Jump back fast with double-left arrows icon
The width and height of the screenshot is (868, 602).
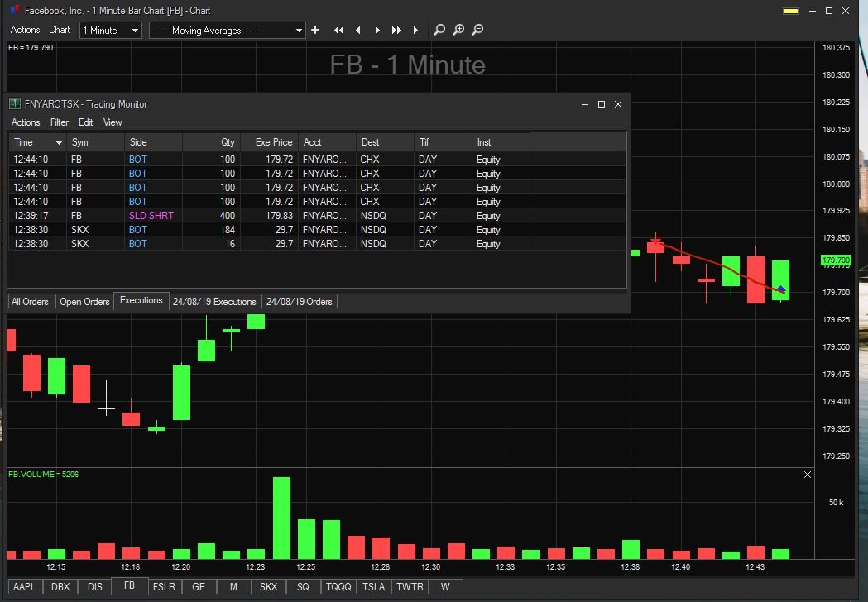338,30
